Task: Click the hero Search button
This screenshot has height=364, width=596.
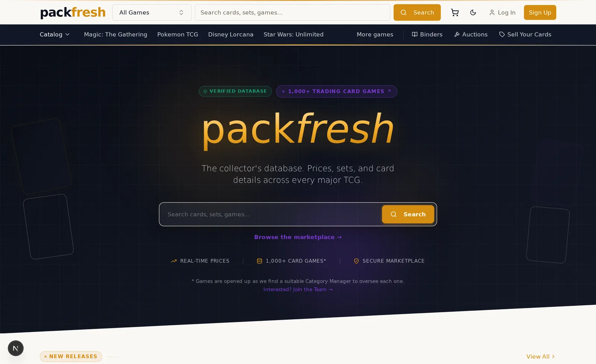Action: click(408, 214)
